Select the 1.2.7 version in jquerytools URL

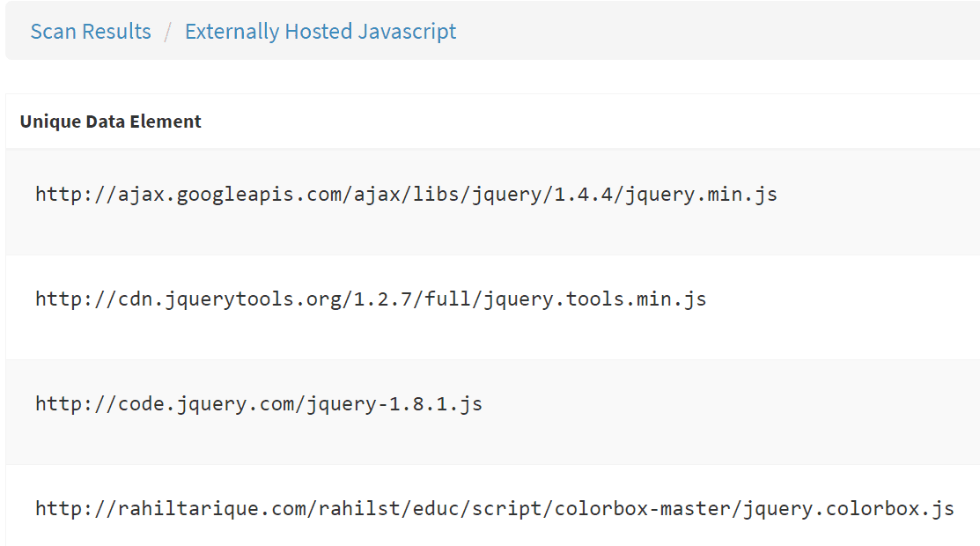pyautogui.click(x=384, y=299)
